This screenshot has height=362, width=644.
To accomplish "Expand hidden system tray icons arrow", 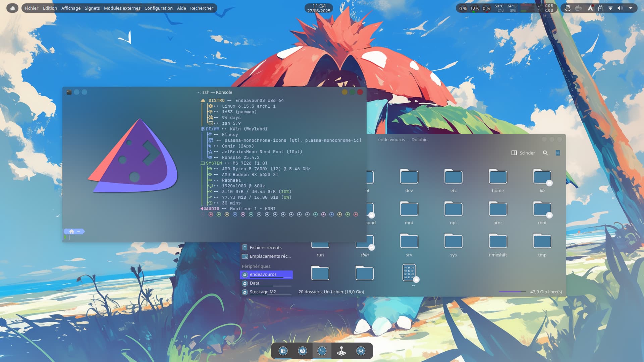I will pyautogui.click(x=631, y=8).
